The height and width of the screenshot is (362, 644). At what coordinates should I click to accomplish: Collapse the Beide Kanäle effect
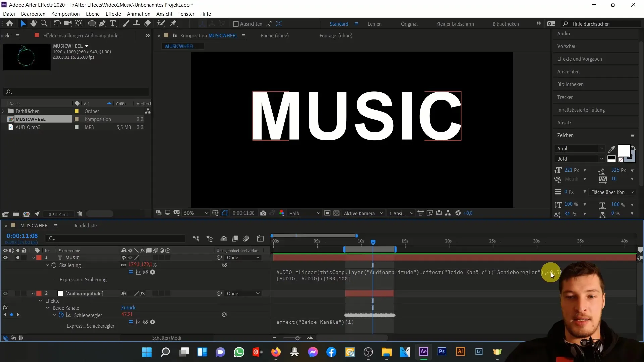coord(48,308)
